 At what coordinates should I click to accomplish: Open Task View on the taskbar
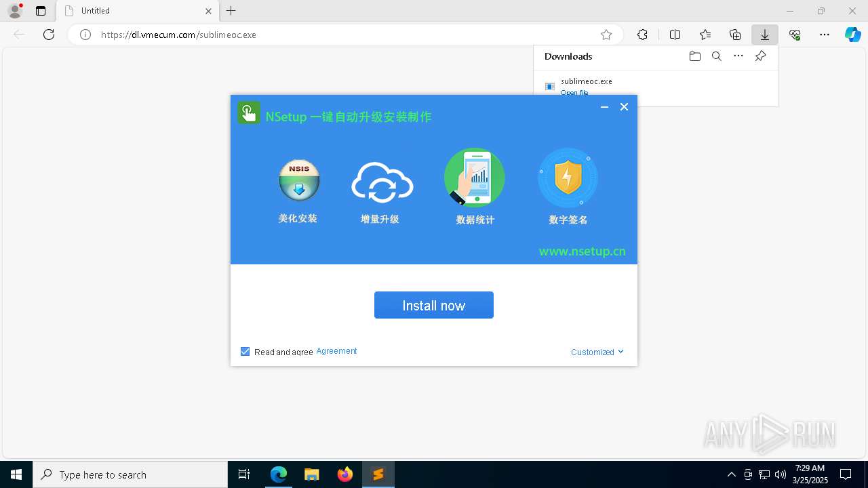point(244,474)
